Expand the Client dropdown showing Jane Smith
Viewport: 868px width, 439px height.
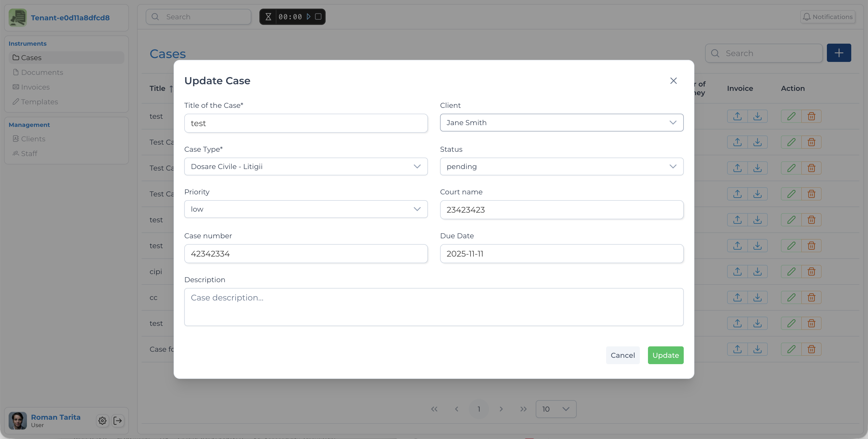pyautogui.click(x=561, y=123)
